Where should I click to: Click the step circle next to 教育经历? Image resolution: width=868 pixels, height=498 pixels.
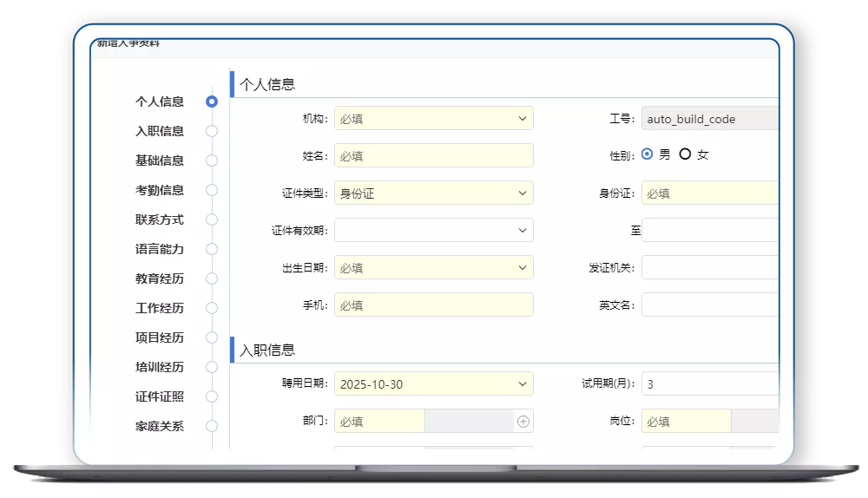[212, 278]
